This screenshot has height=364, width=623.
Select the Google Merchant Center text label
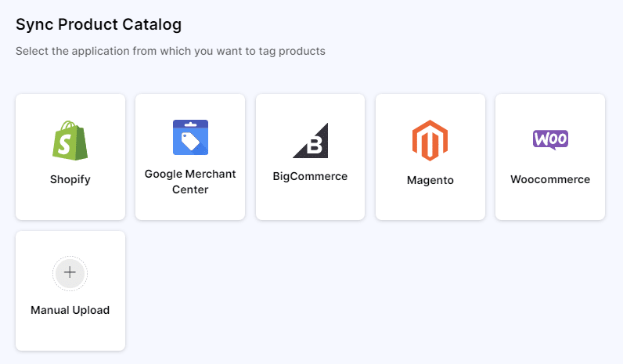(190, 181)
